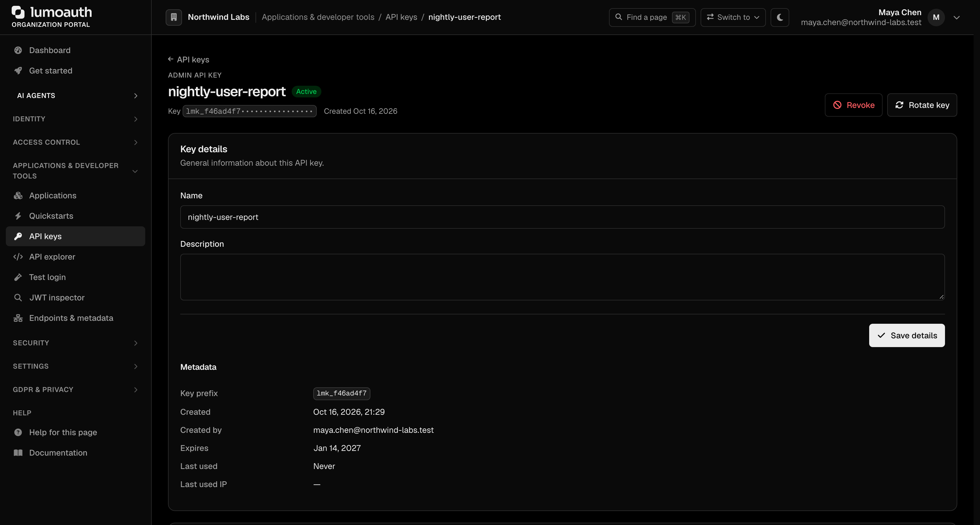Open the Dashboard page
The width and height of the screenshot is (980, 525).
[75, 50]
